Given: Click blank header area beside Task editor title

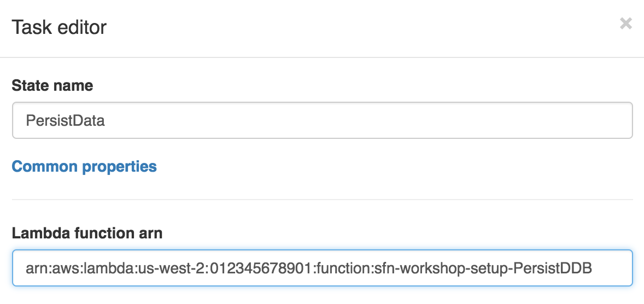Looking at the screenshot, I should coord(361,27).
